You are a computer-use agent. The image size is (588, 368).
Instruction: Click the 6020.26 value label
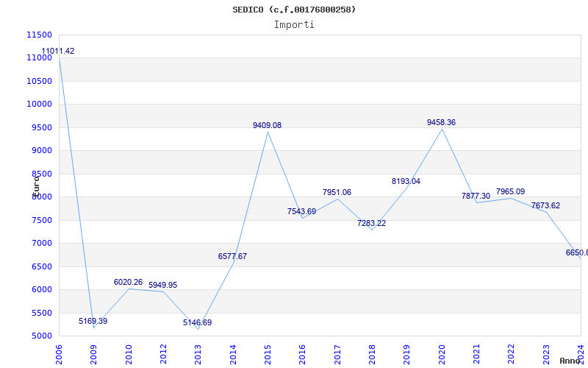tap(128, 282)
